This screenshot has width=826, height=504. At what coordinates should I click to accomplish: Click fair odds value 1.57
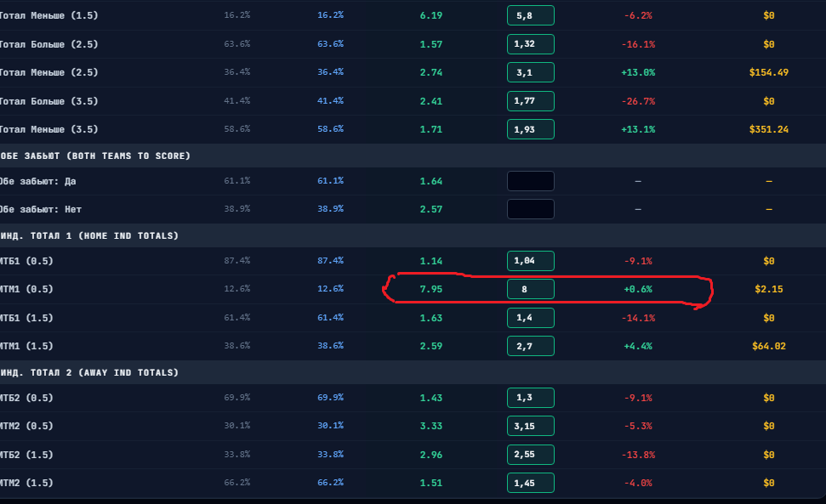(x=431, y=44)
